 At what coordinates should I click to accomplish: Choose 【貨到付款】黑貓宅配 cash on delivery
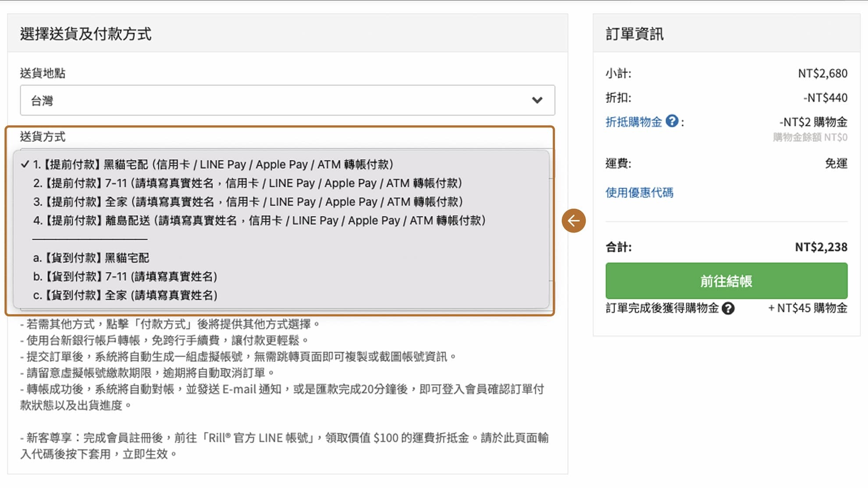coord(92,258)
